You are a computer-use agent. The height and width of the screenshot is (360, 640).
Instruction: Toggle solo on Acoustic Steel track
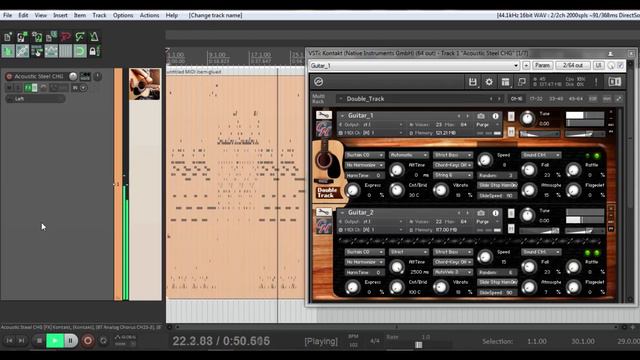point(17,88)
